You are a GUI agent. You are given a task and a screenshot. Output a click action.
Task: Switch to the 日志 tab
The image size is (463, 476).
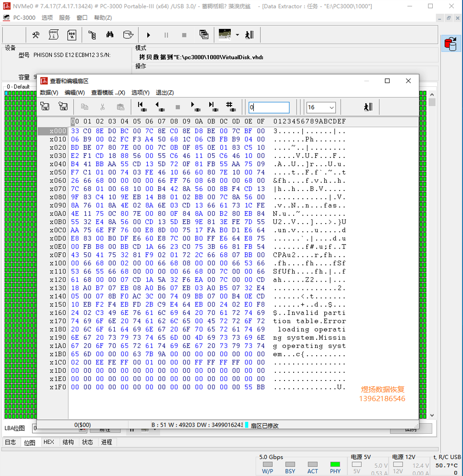pos(11,442)
